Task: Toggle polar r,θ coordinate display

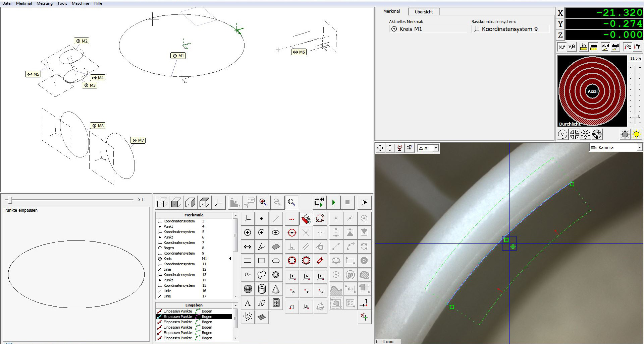Action: coord(572,47)
